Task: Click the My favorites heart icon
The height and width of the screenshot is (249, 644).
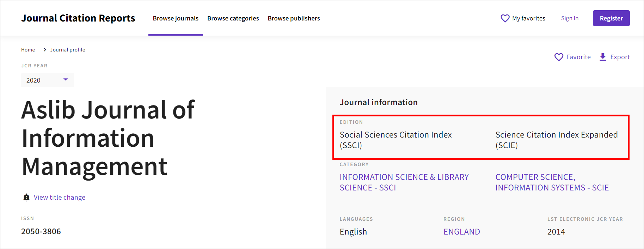Action: tap(505, 18)
